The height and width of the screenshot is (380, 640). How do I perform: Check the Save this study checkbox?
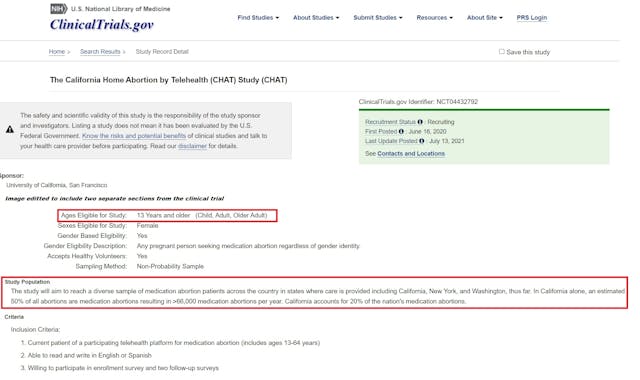click(x=502, y=51)
